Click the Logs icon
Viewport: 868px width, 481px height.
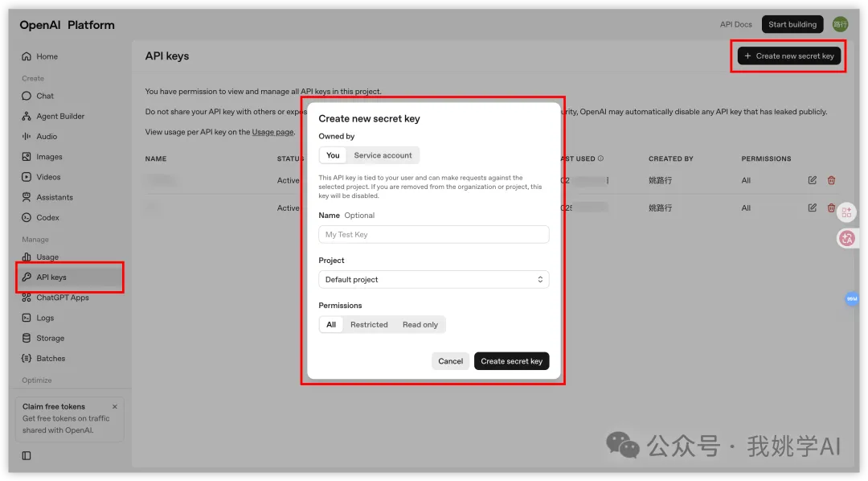(26, 318)
